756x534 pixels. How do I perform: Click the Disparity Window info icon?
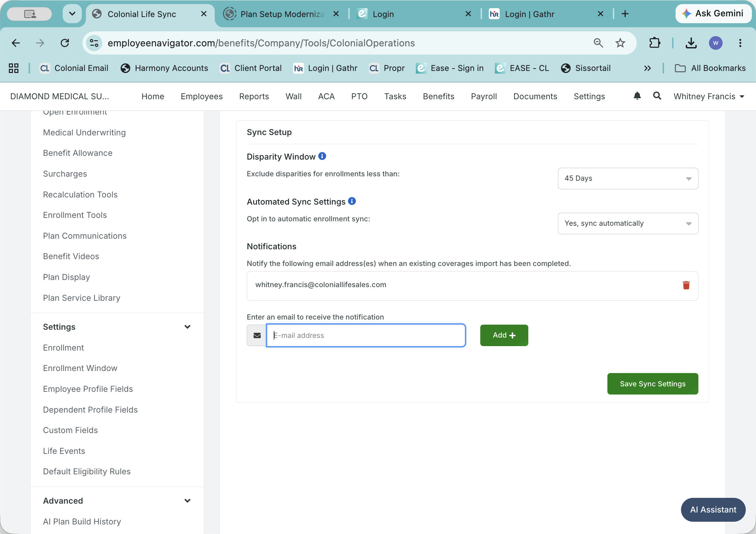[x=322, y=156]
